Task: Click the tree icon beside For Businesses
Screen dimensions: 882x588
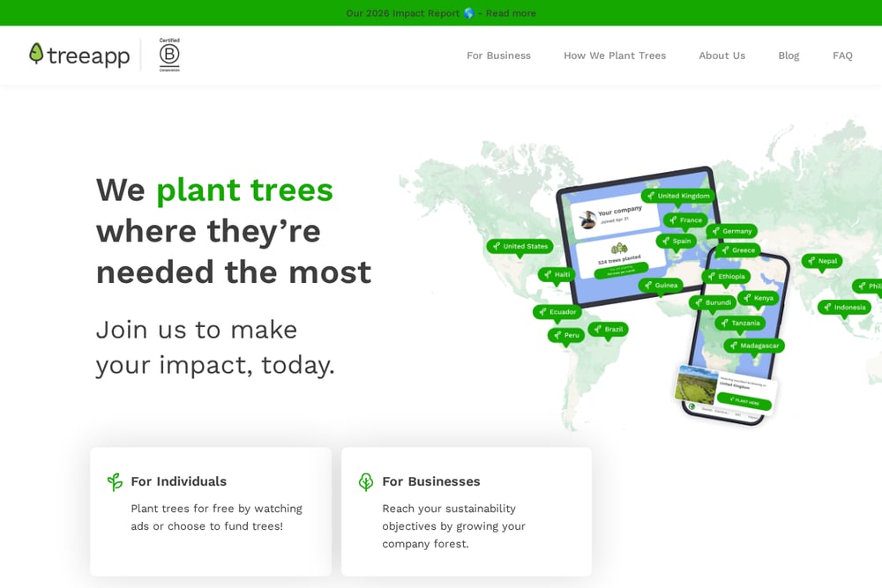Action: 366,481
